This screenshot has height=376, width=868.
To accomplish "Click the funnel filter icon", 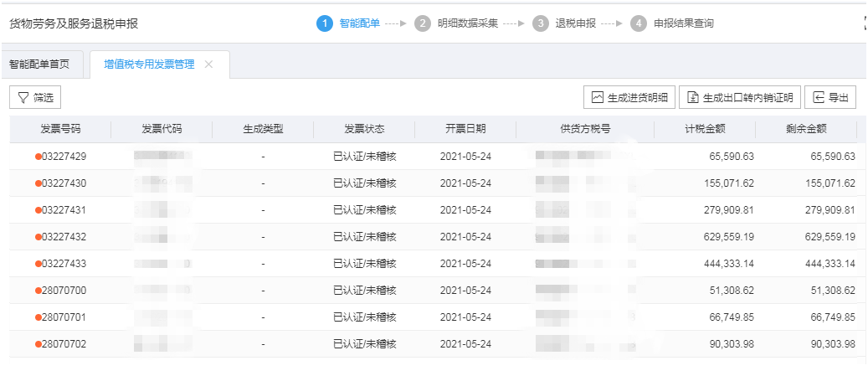I will click(x=23, y=98).
